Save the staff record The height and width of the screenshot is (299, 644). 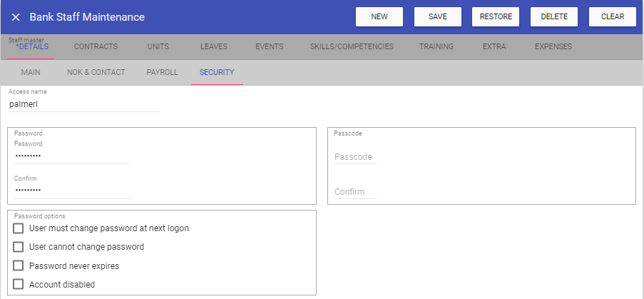[x=437, y=17]
